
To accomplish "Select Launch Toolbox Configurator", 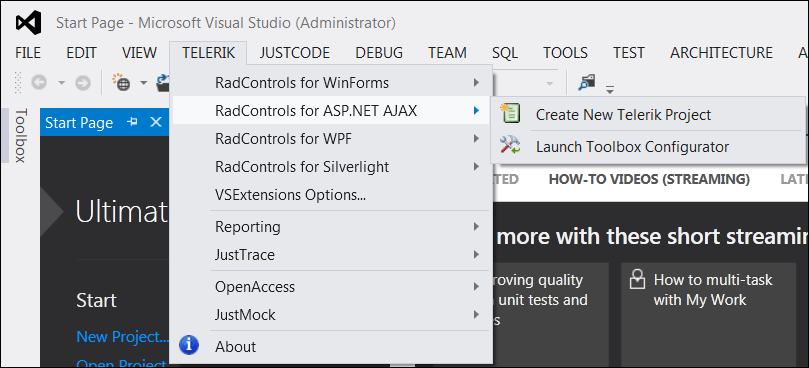I will point(648,147).
